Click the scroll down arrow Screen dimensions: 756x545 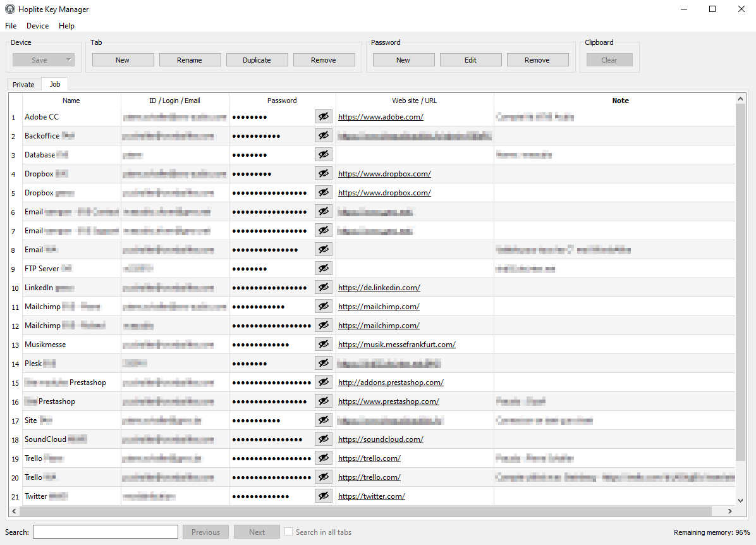(741, 501)
